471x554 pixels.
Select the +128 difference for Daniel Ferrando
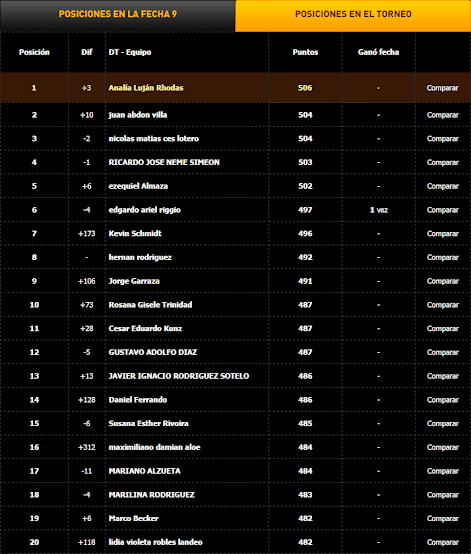[87, 400]
